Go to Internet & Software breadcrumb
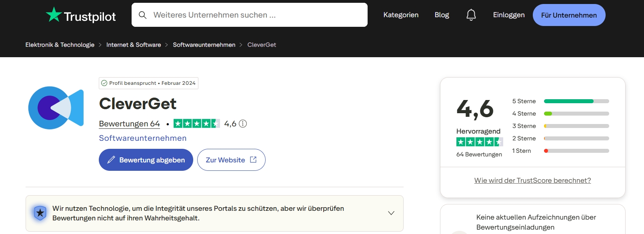 (x=134, y=45)
